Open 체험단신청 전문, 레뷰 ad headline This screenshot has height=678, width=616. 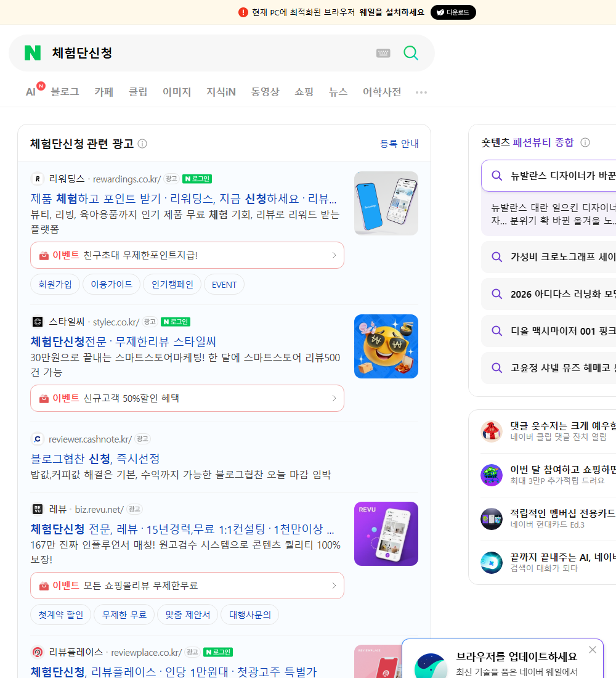click(182, 529)
